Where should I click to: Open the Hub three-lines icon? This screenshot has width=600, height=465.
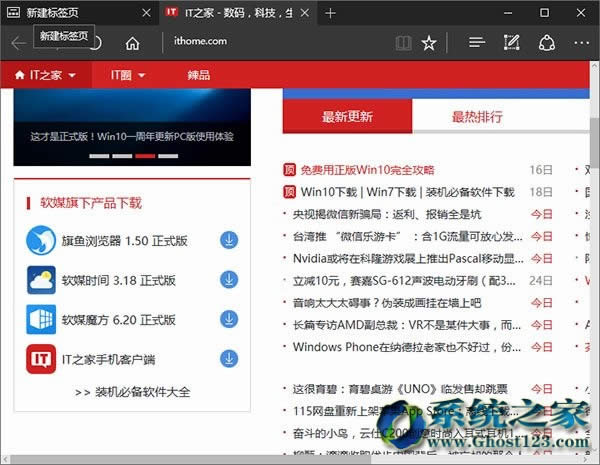477,43
